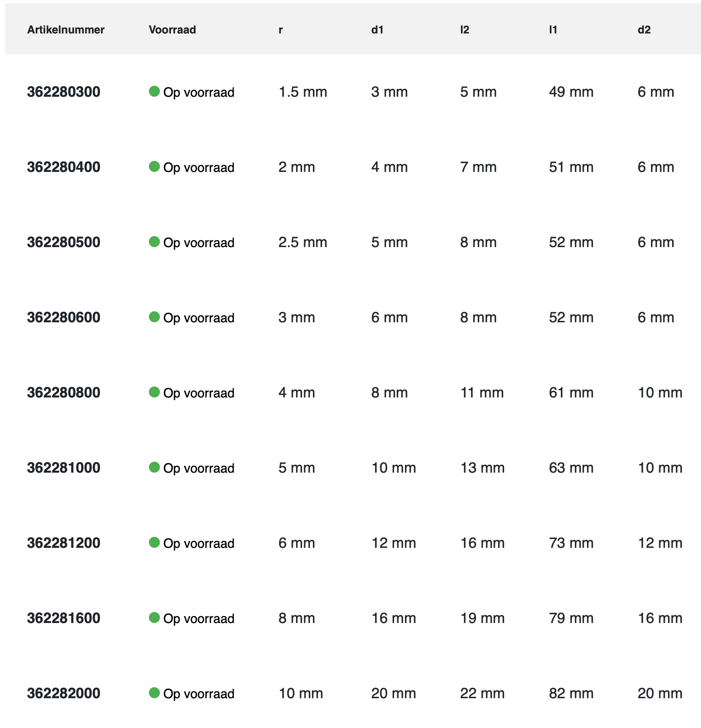Click green stock indicator in row 362280600
The width and height of the screenshot is (701, 728).
coord(154,317)
